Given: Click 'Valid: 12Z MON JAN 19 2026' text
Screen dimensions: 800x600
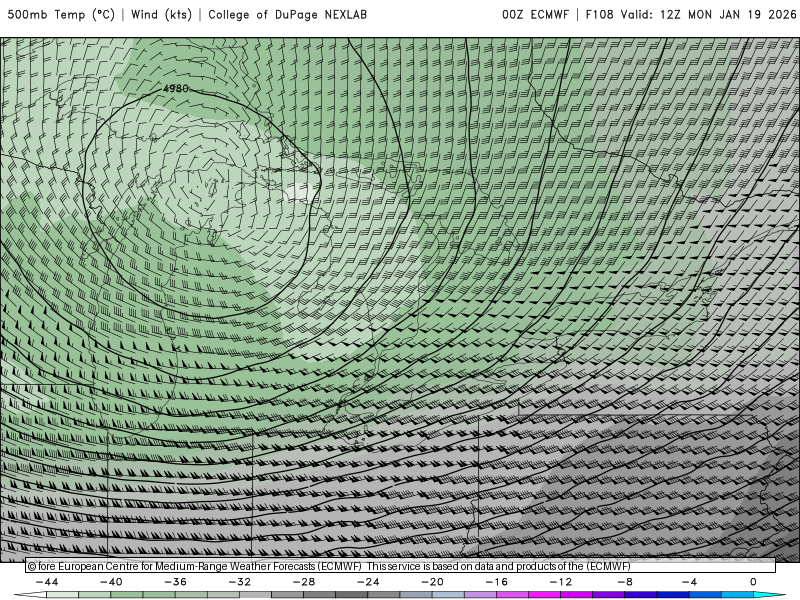Looking at the screenshot, I should (708, 15).
